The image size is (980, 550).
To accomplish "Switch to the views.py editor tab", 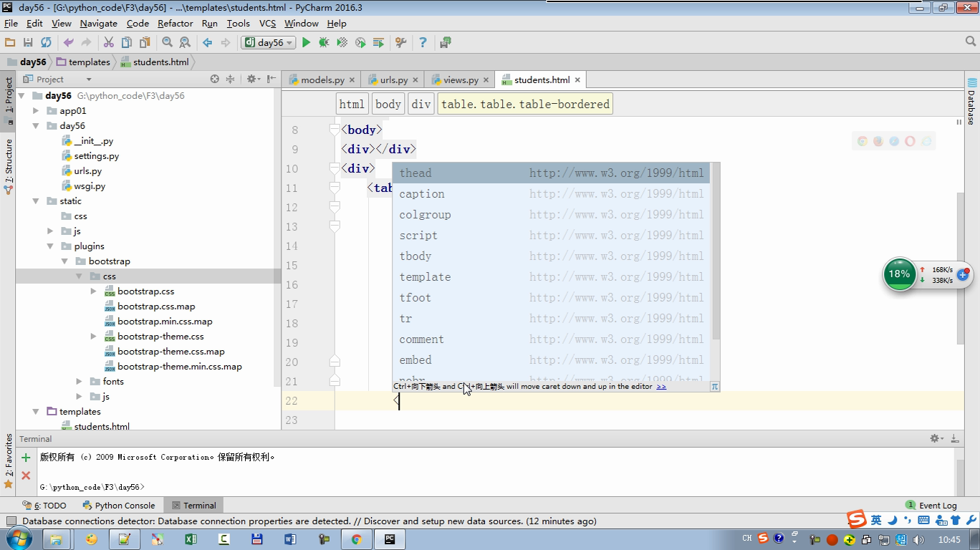I will 460,80.
